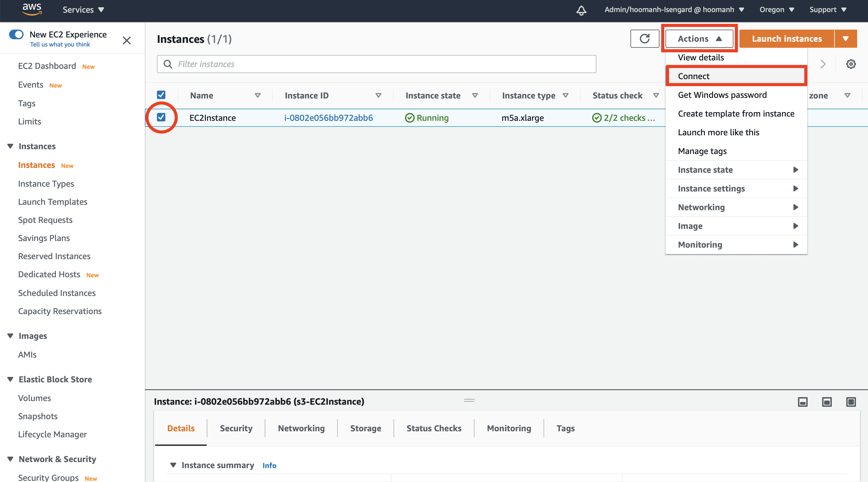Collapse the Instance summary section
The height and width of the screenshot is (482, 868).
point(173,465)
